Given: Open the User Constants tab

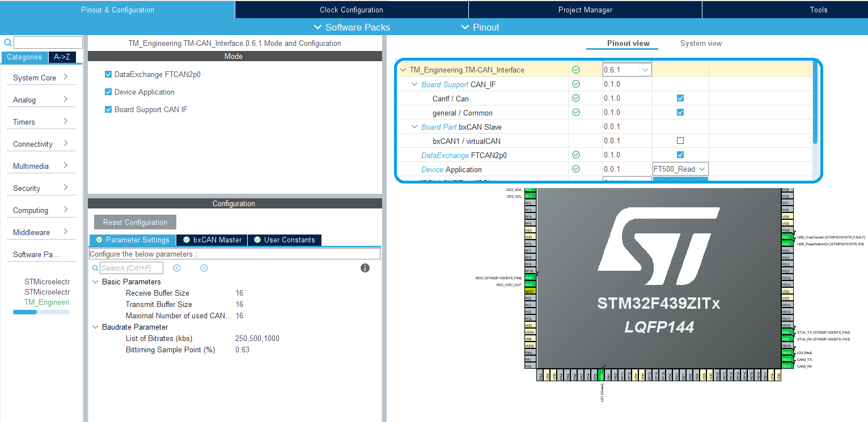Looking at the screenshot, I should (285, 240).
